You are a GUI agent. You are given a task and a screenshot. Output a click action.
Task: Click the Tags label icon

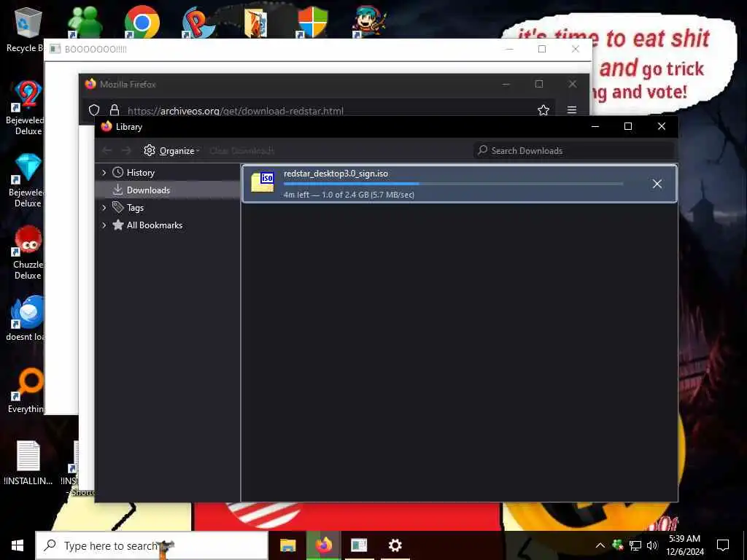click(117, 207)
